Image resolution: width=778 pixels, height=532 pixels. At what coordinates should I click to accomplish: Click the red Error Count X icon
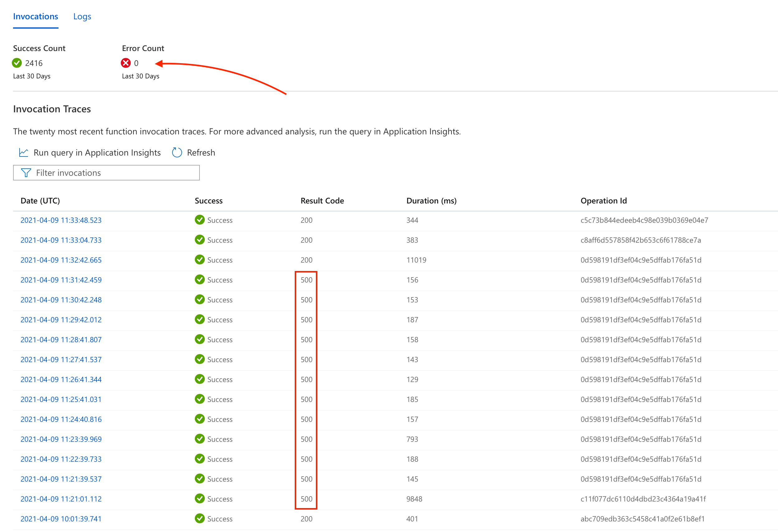pyautogui.click(x=125, y=63)
